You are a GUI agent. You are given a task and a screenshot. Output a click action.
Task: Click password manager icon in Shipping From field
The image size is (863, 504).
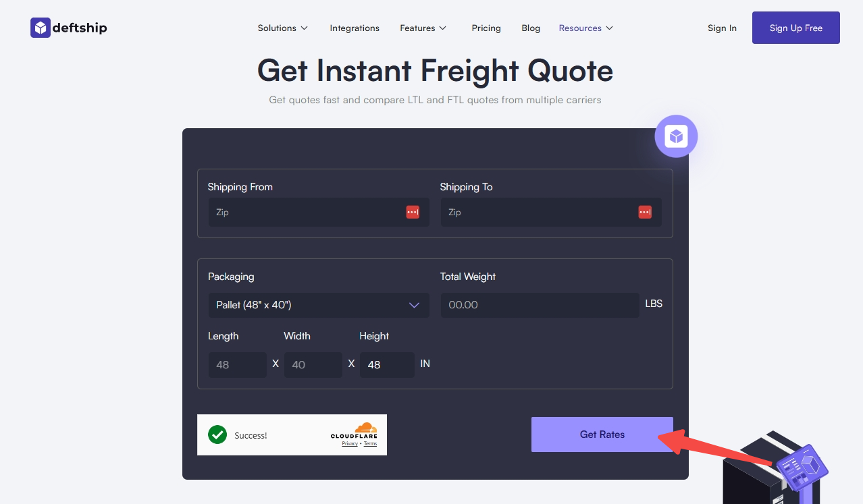point(413,212)
